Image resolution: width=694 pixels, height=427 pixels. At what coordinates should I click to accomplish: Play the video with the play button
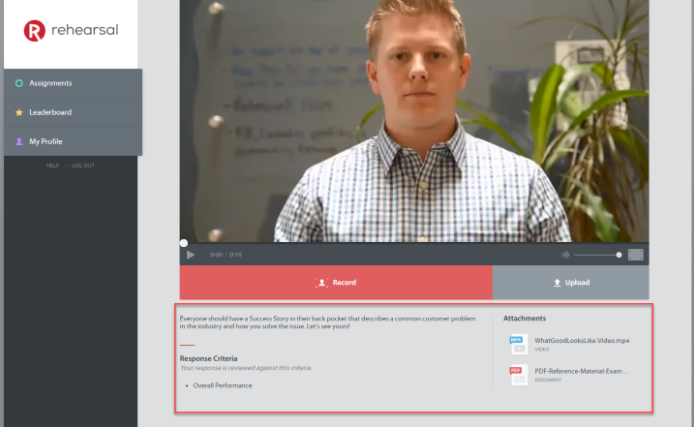(x=191, y=255)
